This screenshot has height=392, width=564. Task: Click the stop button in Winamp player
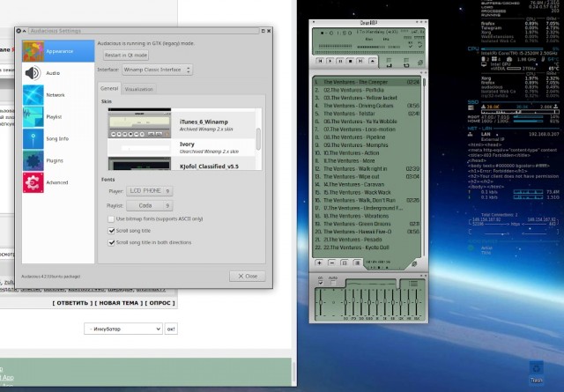click(351, 61)
